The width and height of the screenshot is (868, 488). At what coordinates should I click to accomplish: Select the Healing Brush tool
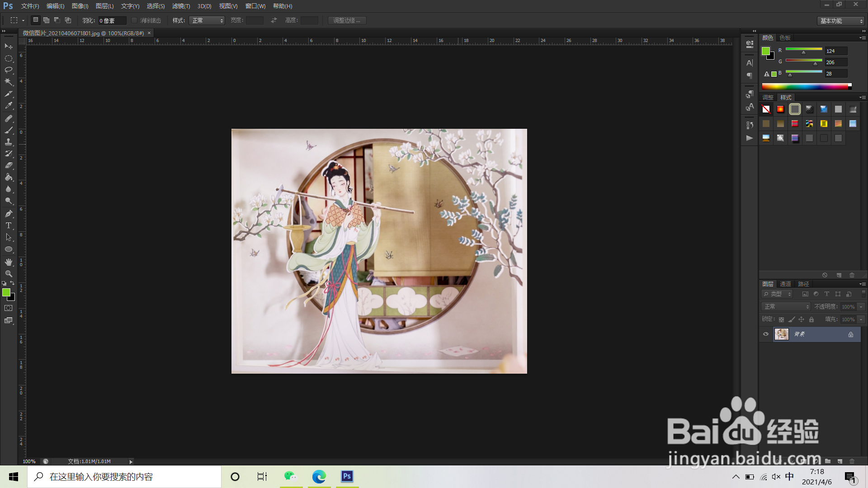coord(9,118)
